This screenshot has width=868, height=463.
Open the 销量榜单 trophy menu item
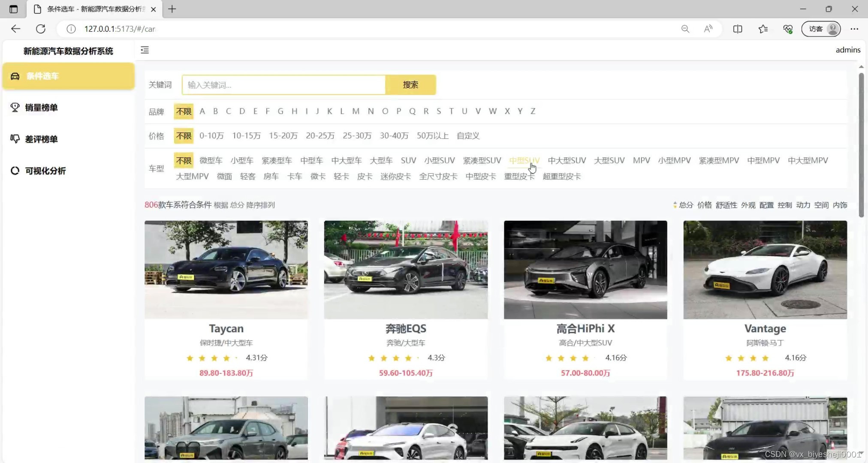pyautogui.click(x=41, y=108)
